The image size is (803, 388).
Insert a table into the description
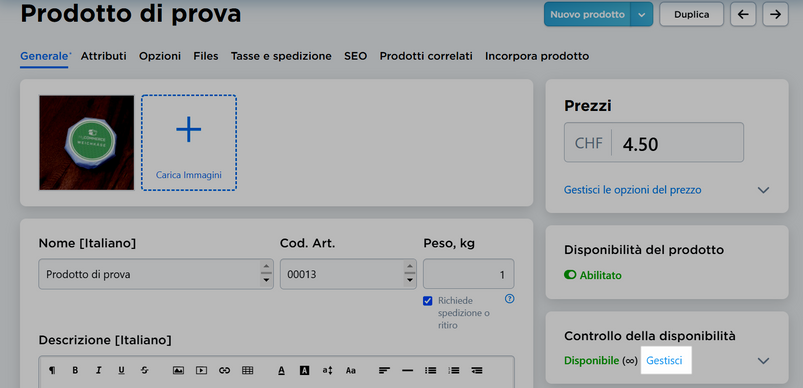coord(247,370)
